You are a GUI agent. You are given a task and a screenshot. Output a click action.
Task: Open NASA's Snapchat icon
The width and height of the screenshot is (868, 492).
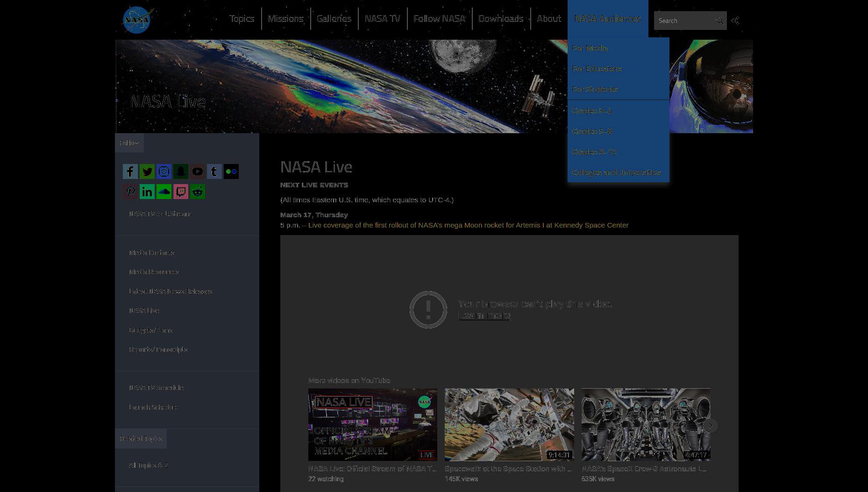pyautogui.click(x=181, y=171)
